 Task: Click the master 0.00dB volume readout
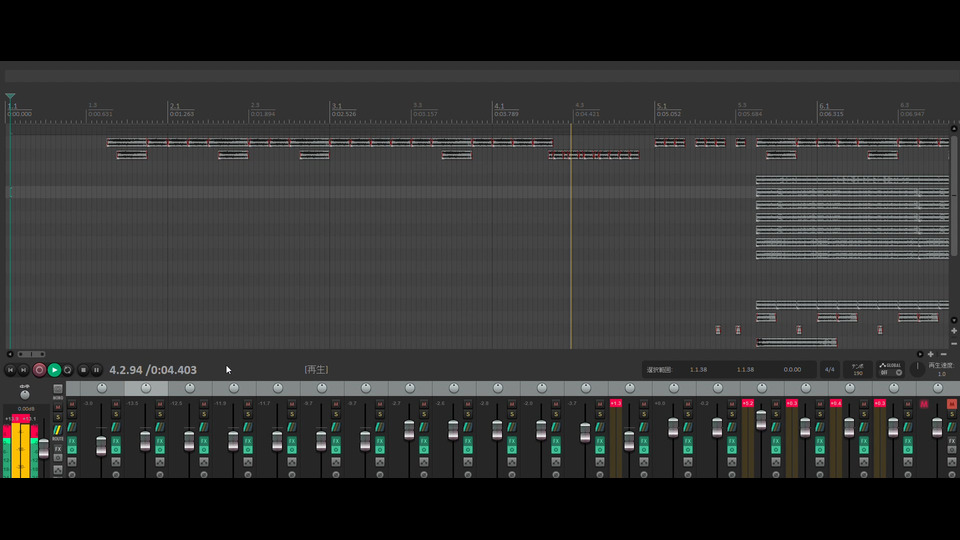pos(26,408)
